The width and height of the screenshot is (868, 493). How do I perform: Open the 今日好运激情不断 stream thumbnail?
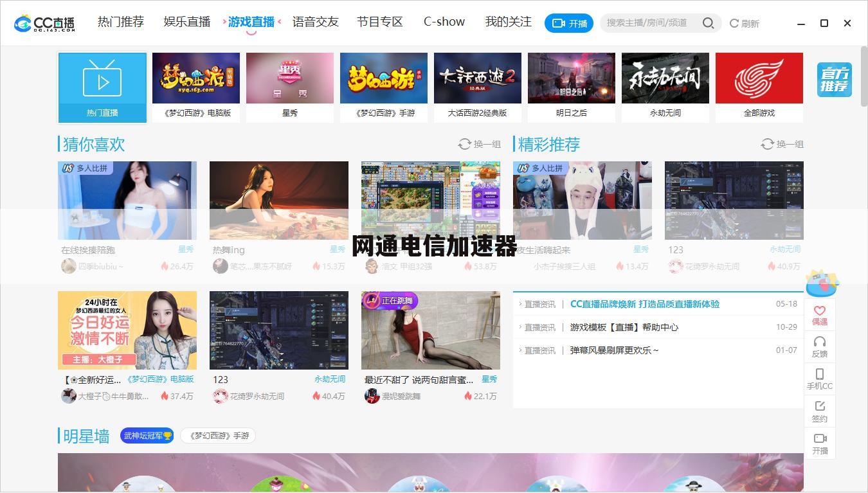[x=127, y=330]
